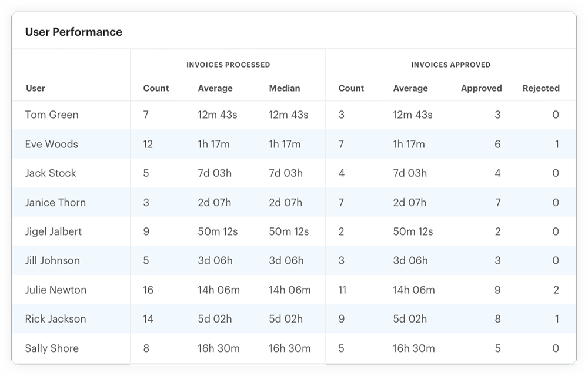The width and height of the screenshot is (588, 376).
Task: Click the User column header
Action: point(35,88)
